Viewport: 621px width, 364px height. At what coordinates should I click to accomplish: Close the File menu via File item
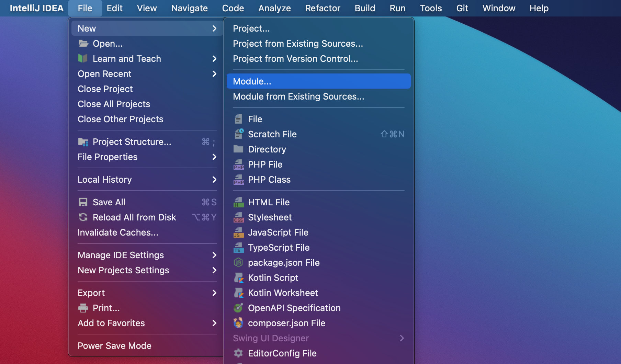click(x=85, y=8)
